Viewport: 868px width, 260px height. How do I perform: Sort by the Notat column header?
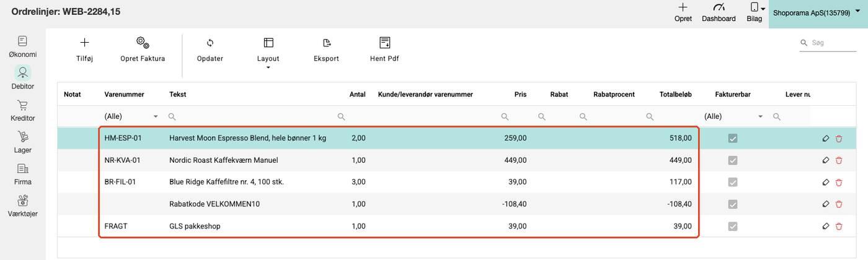(x=73, y=94)
